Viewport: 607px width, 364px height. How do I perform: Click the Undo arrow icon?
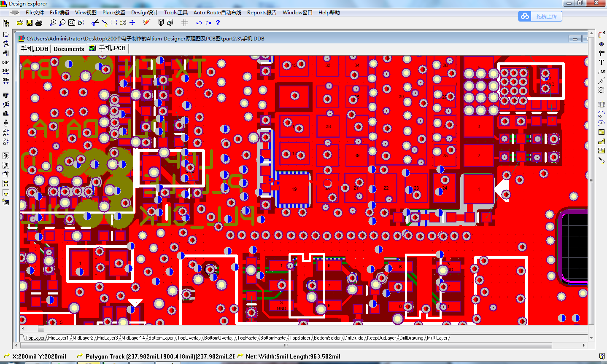click(x=199, y=23)
